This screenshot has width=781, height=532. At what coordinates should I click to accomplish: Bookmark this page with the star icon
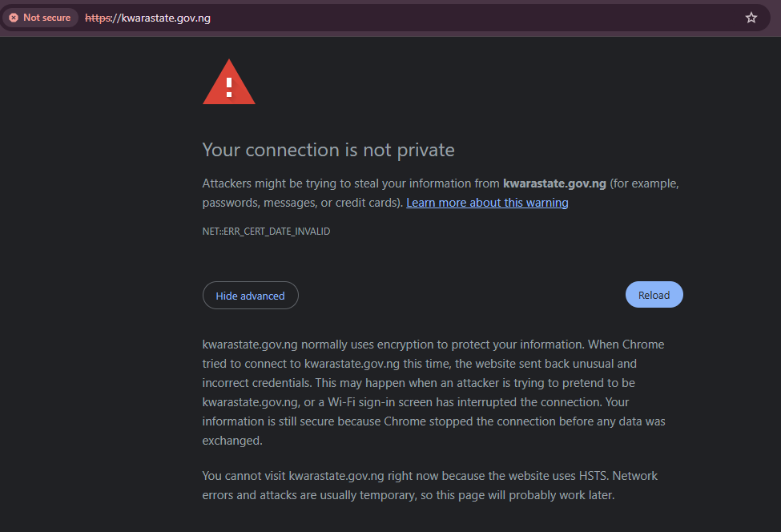751,18
